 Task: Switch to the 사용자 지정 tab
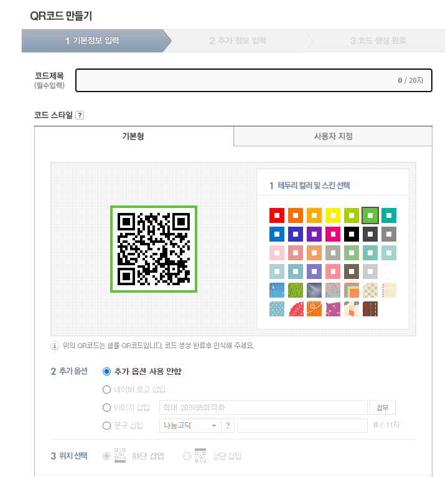click(x=333, y=136)
